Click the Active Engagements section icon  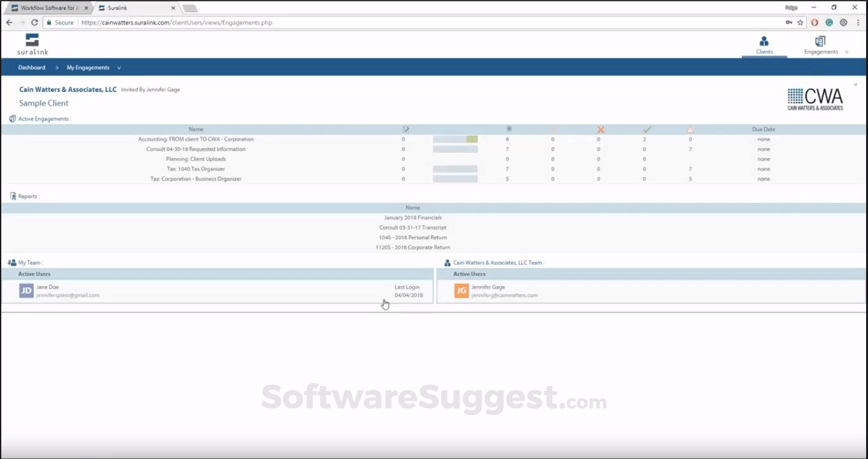coord(11,118)
